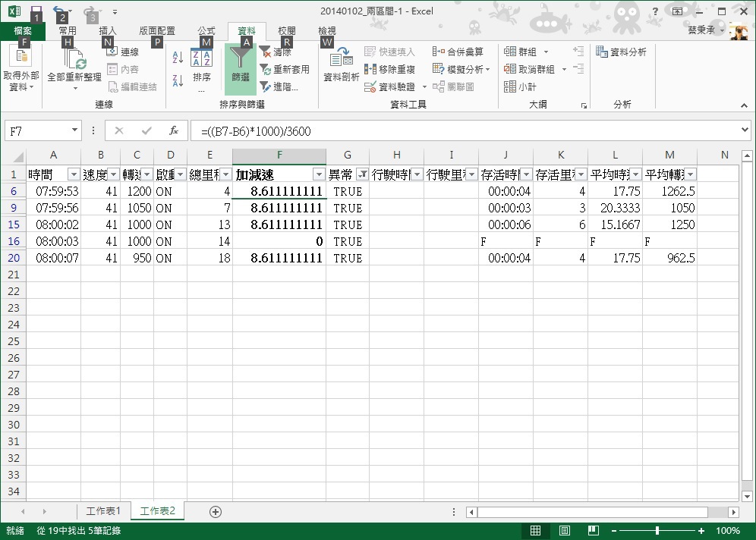Viewport: 756px width, 540px height.
Task: Open the active filter dropdown on 異常 column
Action: pyautogui.click(x=362, y=174)
